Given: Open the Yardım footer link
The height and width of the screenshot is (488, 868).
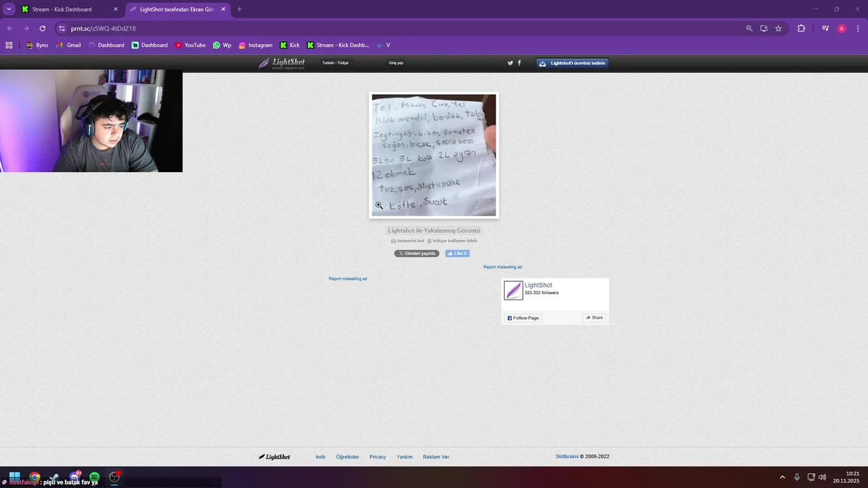Looking at the screenshot, I should pos(405,457).
